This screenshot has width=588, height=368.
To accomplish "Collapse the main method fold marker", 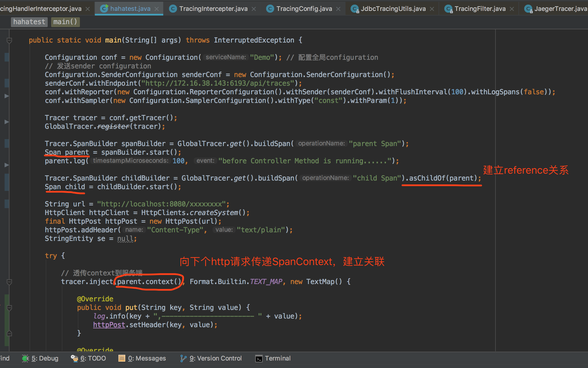I will (x=9, y=40).
